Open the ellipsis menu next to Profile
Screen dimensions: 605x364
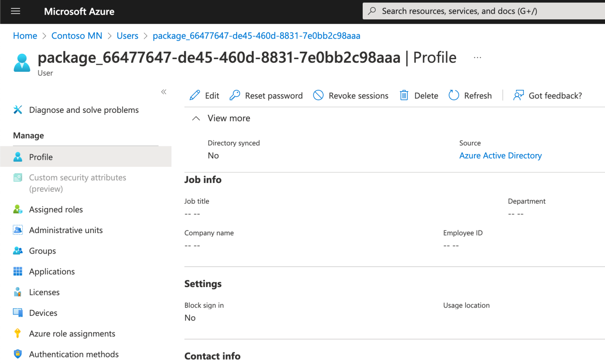tap(477, 57)
